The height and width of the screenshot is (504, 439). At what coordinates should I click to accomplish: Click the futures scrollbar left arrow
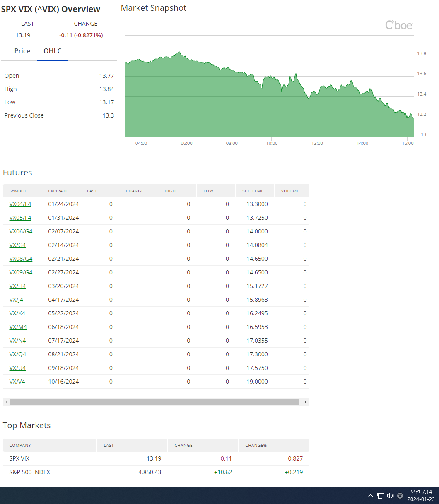tap(5, 402)
